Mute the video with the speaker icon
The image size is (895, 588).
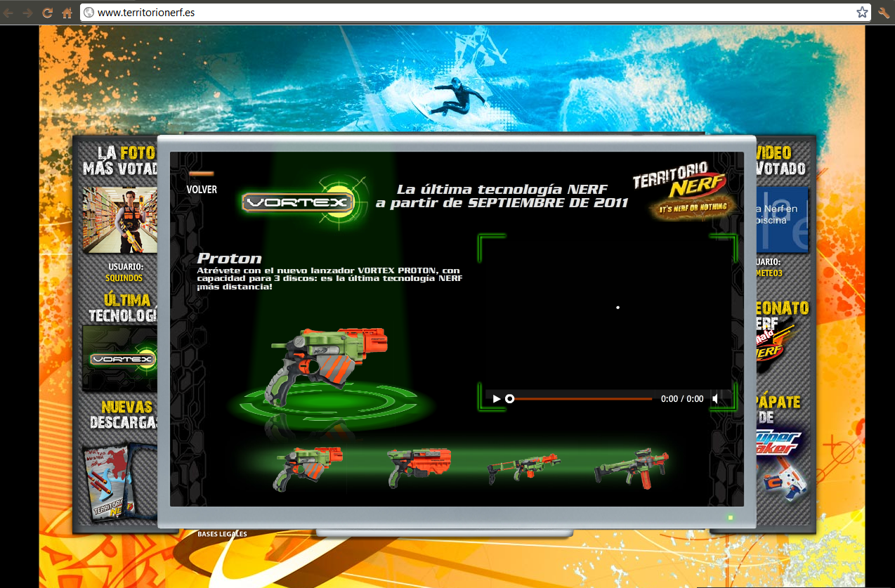pyautogui.click(x=716, y=398)
